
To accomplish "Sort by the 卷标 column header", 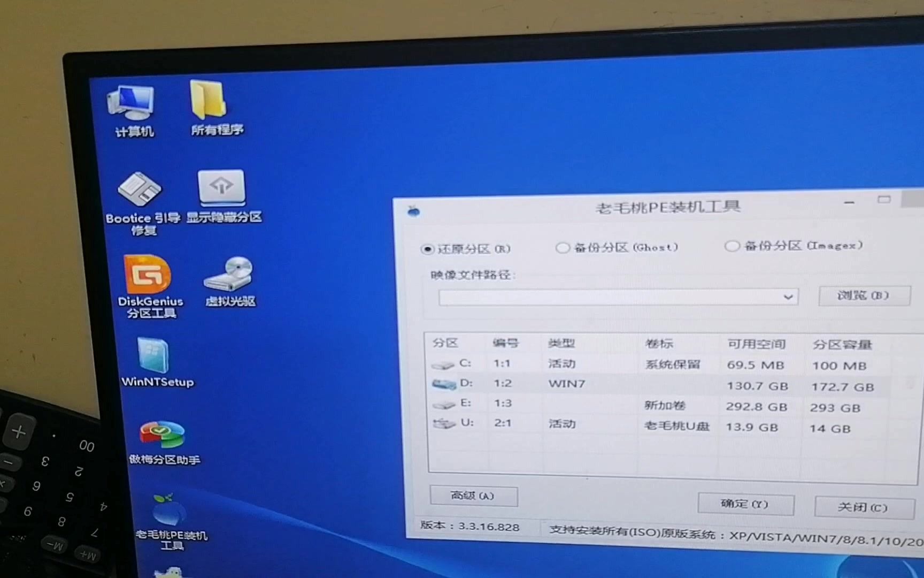I will click(x=659, y=344).
